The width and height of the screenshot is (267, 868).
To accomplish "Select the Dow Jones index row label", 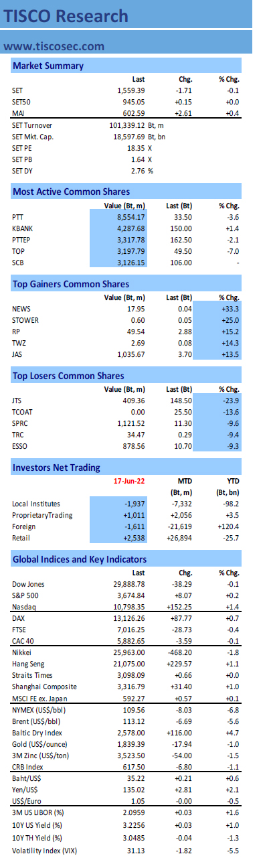I will [x=27, y=585].
